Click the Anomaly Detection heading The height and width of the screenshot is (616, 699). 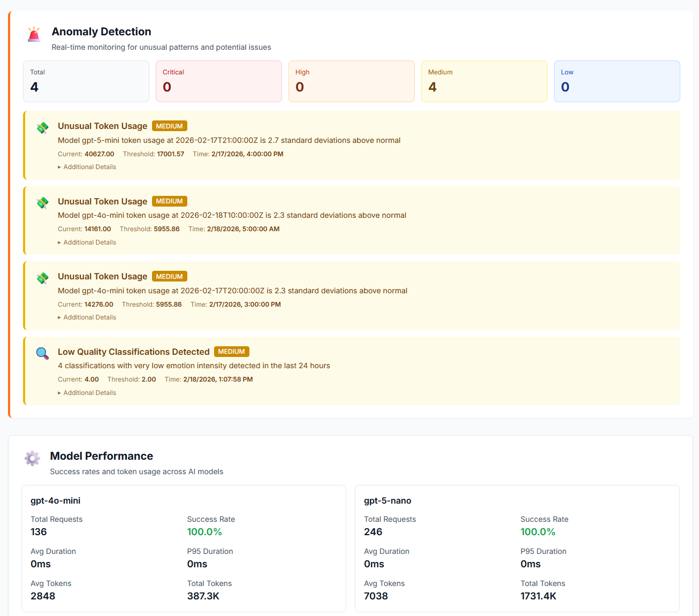coord(101,32)
